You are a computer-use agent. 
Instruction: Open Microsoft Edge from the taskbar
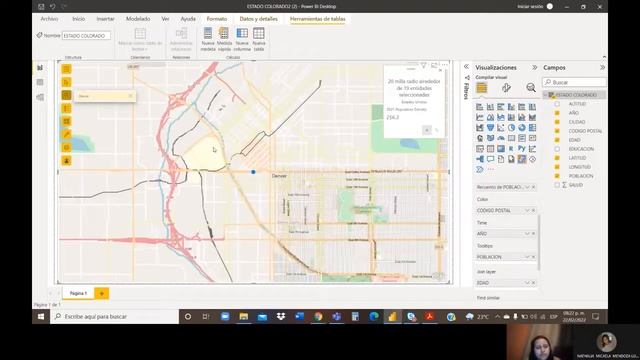pos(374,316)
